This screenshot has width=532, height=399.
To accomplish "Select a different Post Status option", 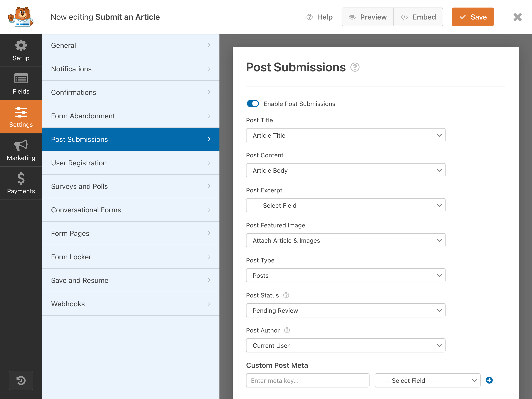I will (345, 310).
